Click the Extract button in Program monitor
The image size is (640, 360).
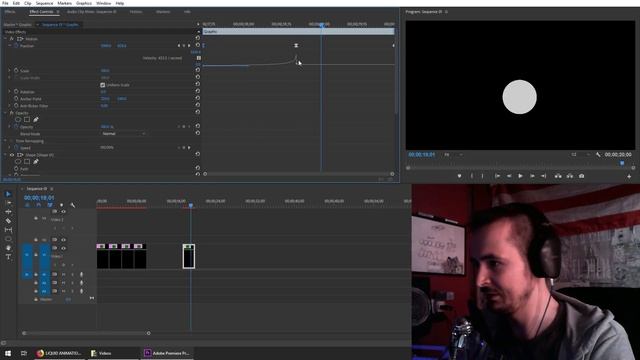(x=570, y=176)
